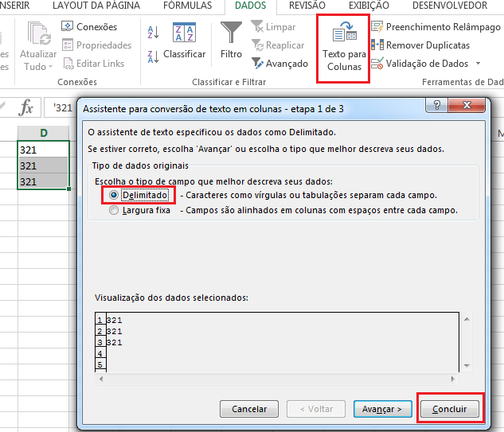
Task: Click Preenchimento Relâmpago in ribbon
Action: click(436, 27)
